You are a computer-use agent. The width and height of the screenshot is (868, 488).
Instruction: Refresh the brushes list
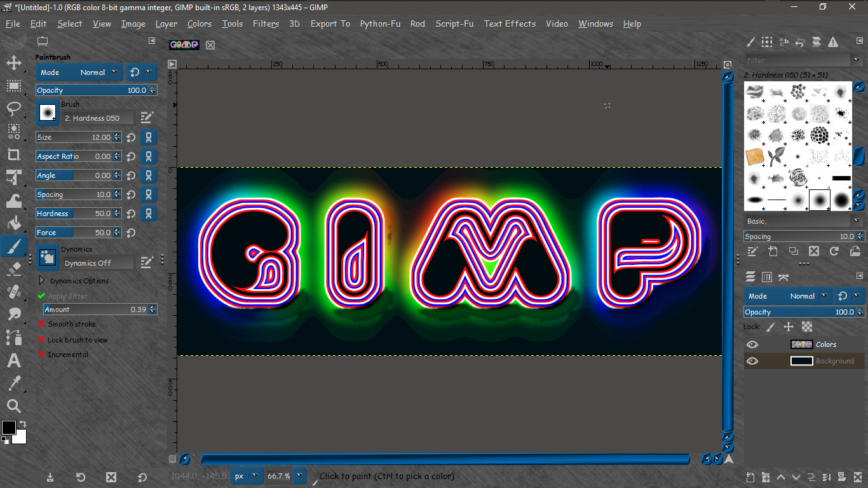click(834, 252)
